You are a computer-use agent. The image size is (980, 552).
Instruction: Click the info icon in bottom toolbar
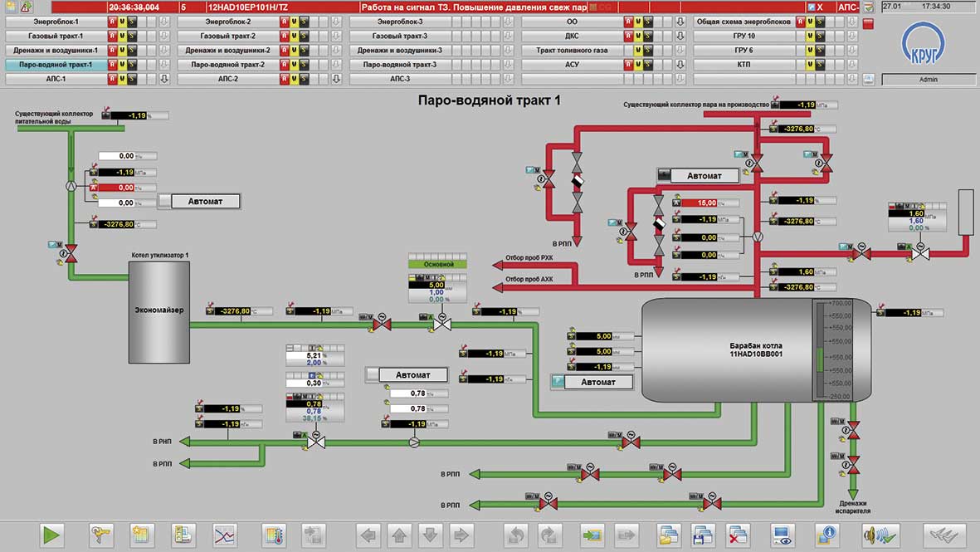click(826, 535)
